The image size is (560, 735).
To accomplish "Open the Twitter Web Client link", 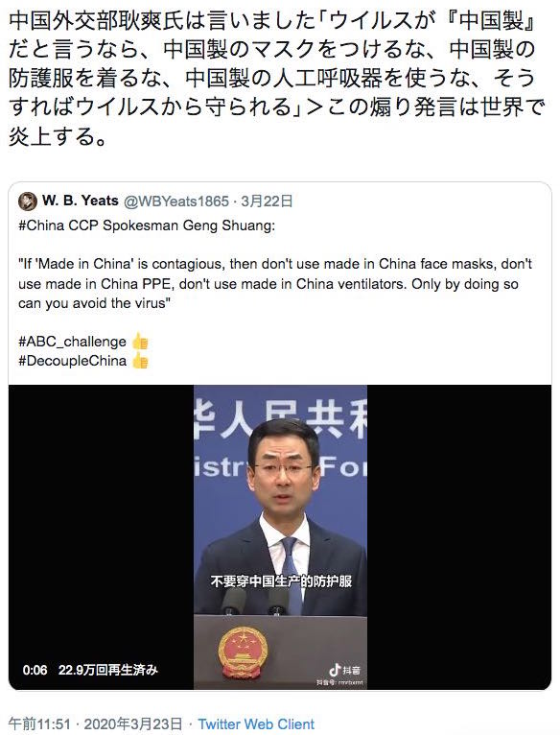I will point(256,723).
